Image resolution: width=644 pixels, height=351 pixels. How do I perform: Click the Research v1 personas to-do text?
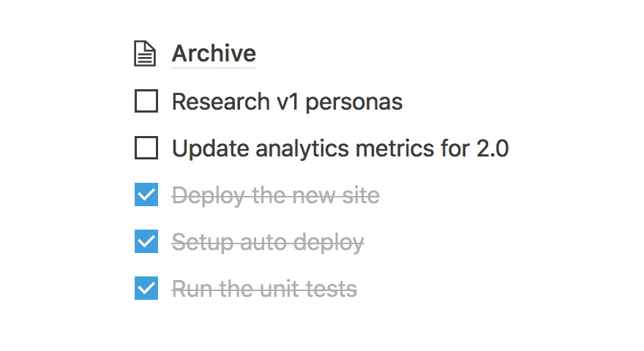click(x=287, y=101)
